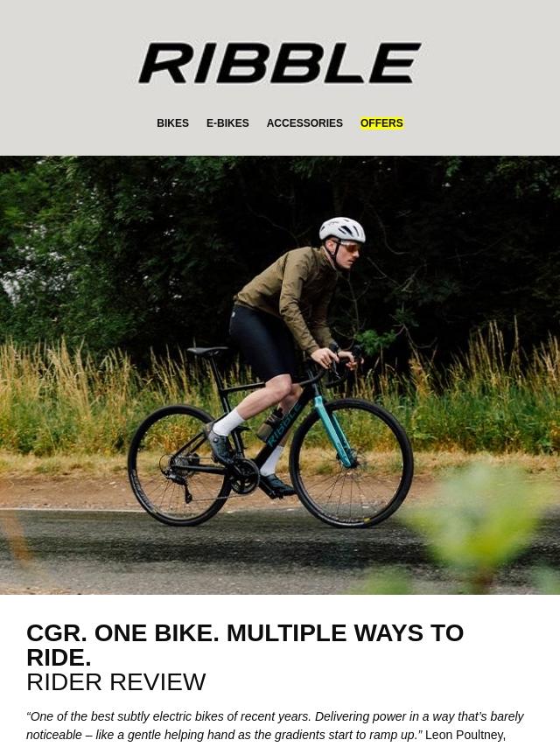Click the "RIDER REVIEW" subheading

tap(115, 681)
